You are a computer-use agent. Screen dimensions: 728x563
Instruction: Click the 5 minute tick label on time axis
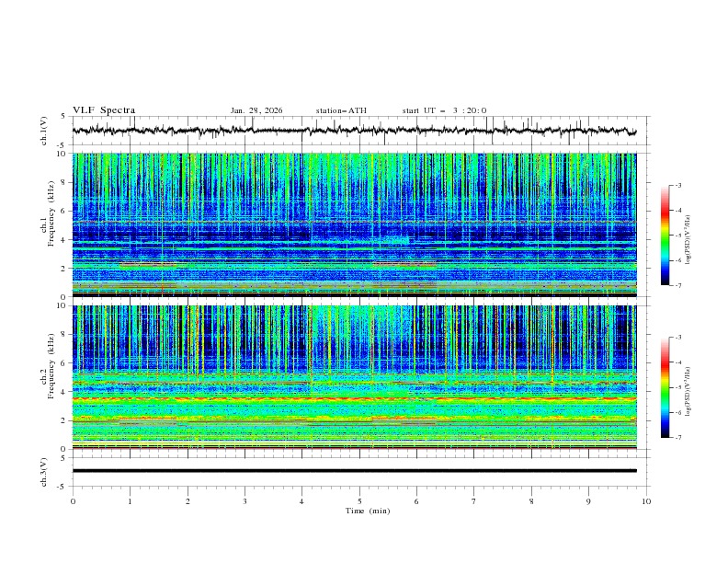359,501
